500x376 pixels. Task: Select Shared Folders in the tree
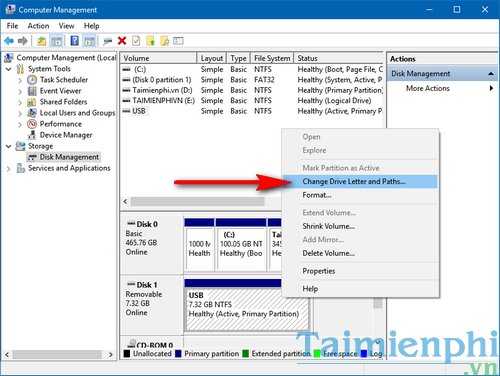pos(63,102)
